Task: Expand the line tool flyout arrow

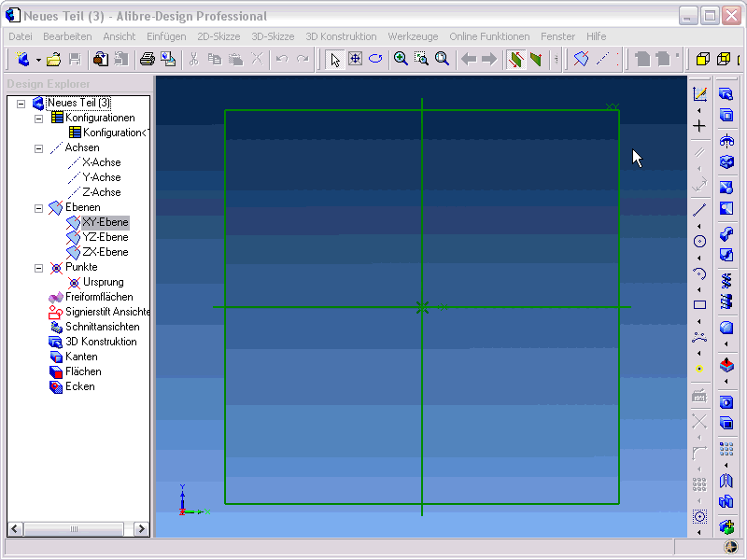Action: (x=699, y=226)
